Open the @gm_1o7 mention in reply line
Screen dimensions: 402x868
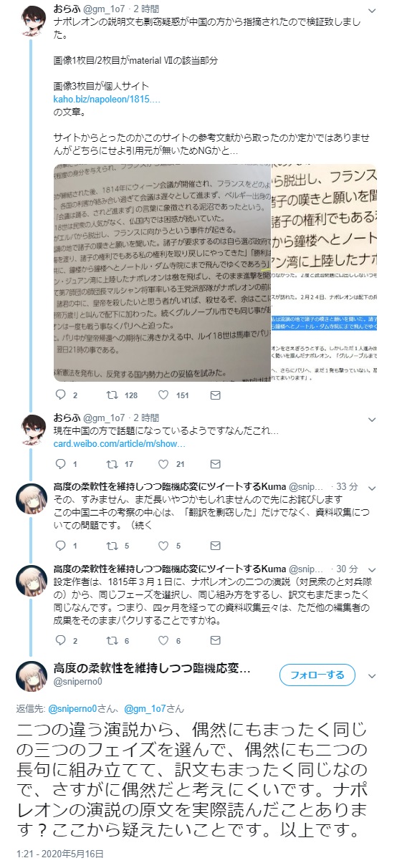click(145, 709)
